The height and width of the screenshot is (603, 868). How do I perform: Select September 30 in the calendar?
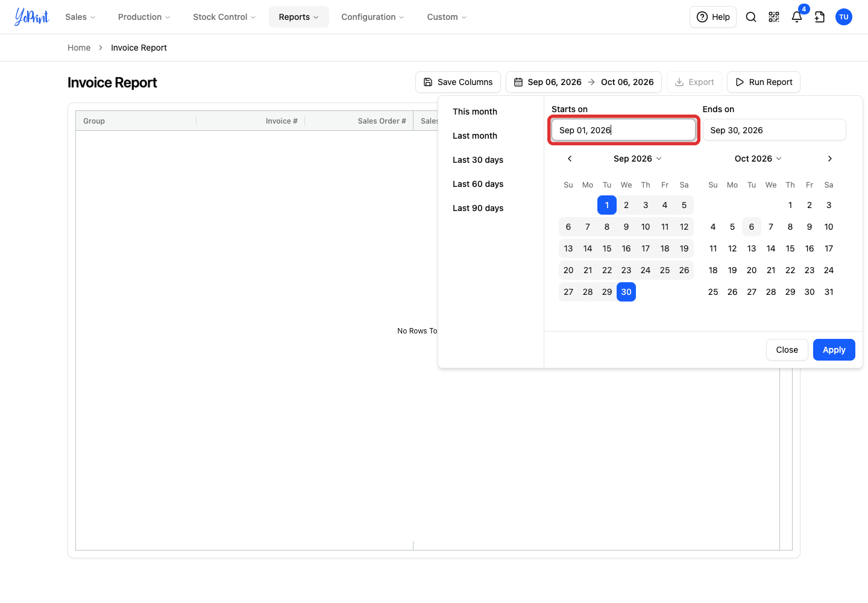click(626, 292)
